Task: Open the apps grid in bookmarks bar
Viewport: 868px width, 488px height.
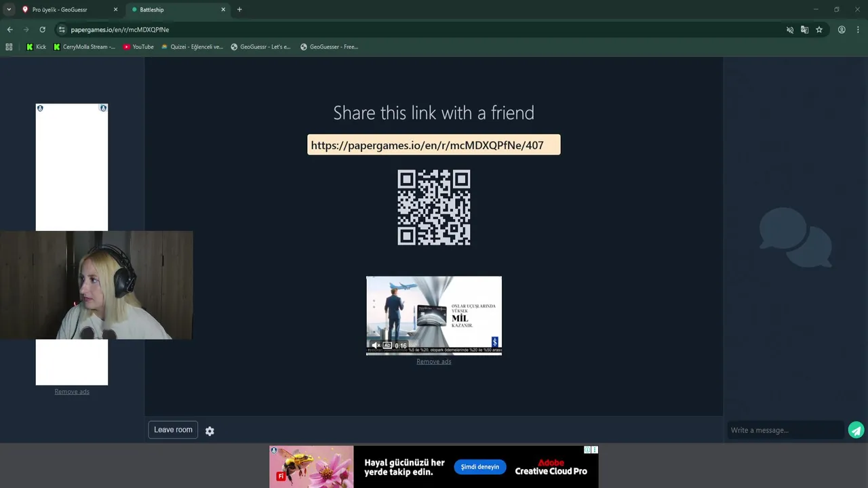Action: (x=9, y=47)
